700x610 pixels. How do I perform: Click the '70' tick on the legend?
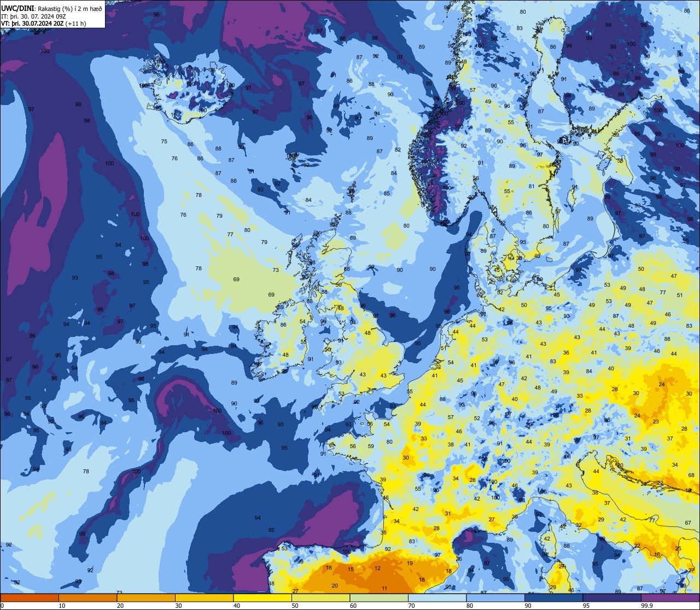(x=411, y=606)
